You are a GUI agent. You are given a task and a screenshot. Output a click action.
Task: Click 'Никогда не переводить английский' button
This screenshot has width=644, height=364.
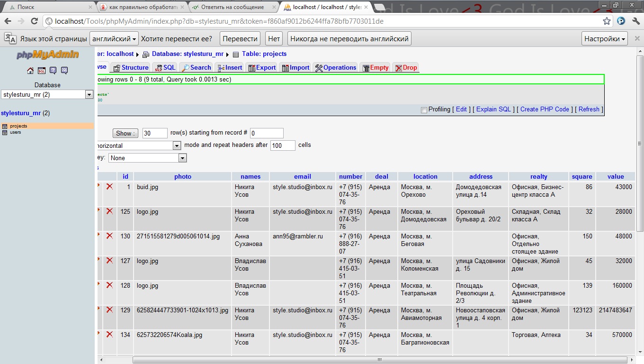[349, 39]
